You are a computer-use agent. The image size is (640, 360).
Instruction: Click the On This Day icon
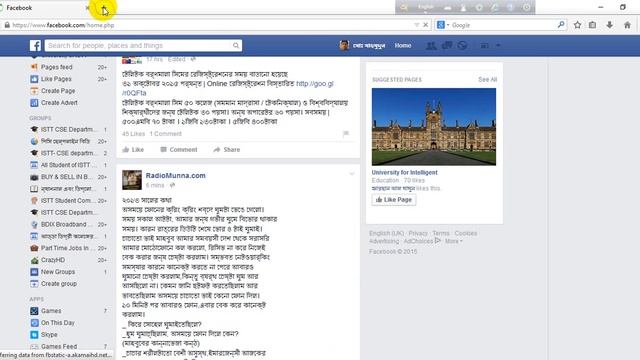[34, 323]
